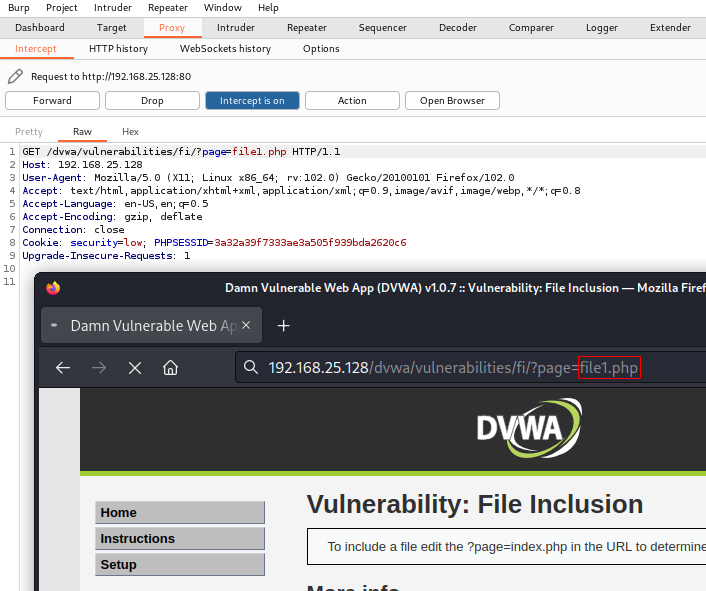Select the Intercept sub-tab

tap(36, 49)
